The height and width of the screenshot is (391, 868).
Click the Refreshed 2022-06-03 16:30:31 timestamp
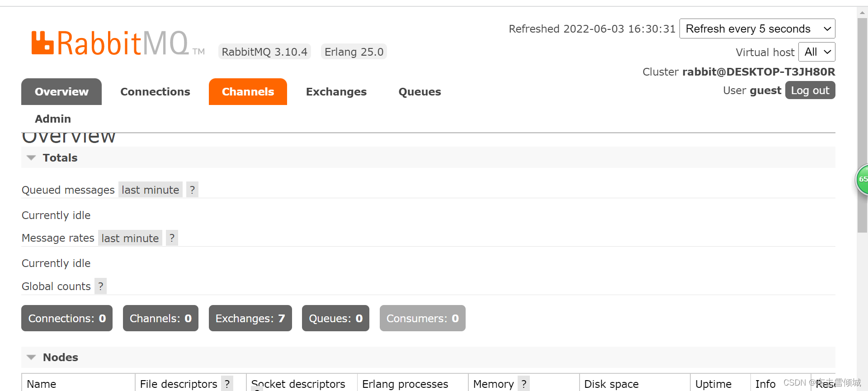(x=592, y=29)
